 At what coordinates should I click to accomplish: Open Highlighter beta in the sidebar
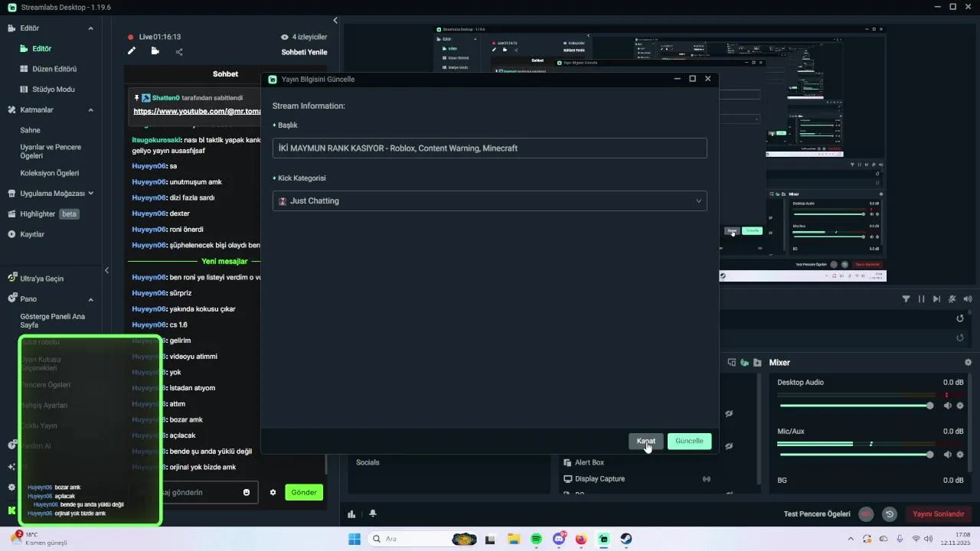click(x=44, y=214)
